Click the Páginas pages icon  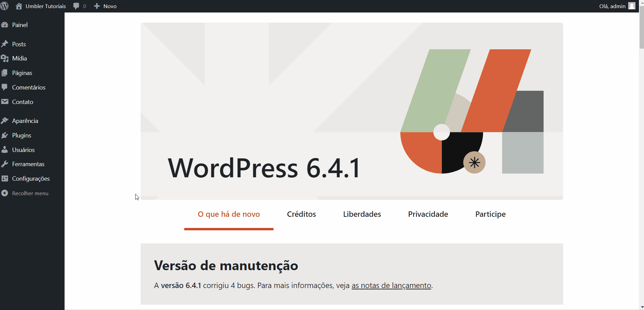click(5, 73)
